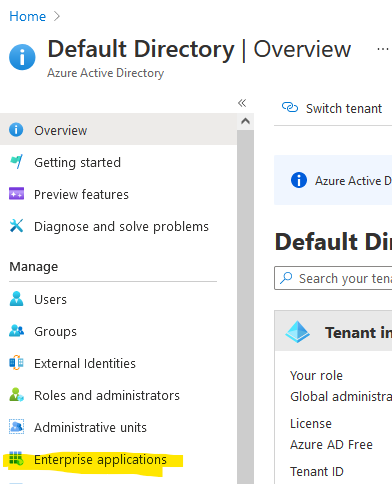Click the Preview features purple icon
This screenshot has width=392, height=484.
click(x=16, y=193)
